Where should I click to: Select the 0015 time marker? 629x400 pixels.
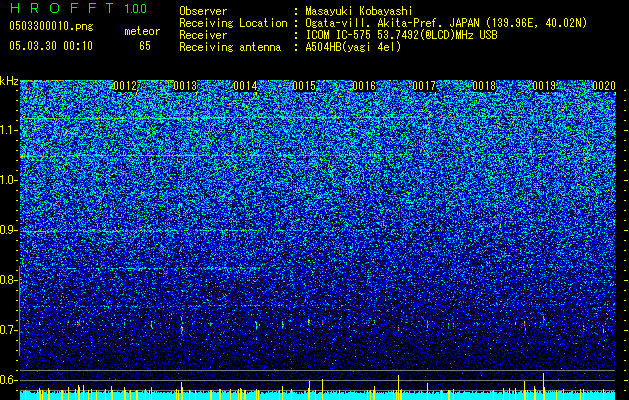[x=304, y=86]
